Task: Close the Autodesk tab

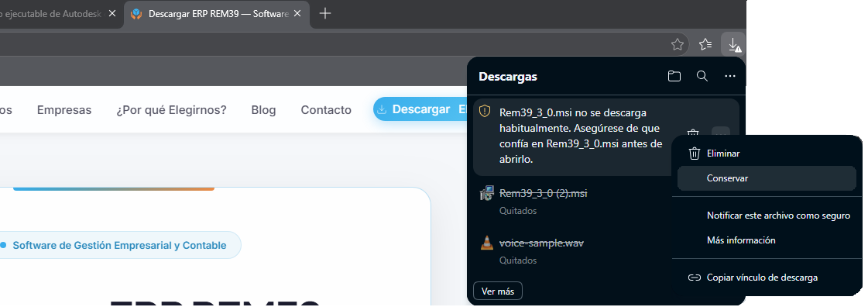Action: pos(112,14)
